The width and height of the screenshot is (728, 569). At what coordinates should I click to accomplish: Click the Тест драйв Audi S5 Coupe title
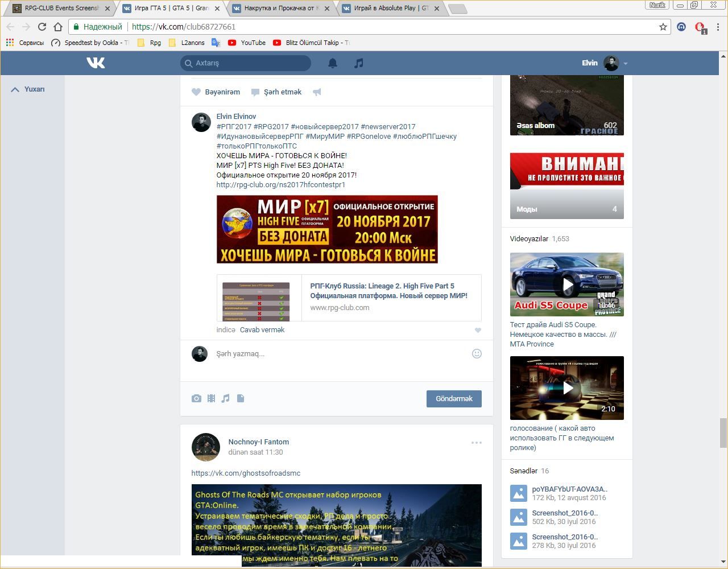[x=563, y=335]
